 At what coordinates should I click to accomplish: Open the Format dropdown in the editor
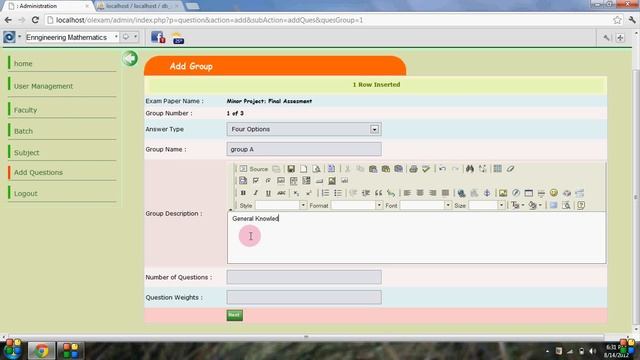(357, 205)
